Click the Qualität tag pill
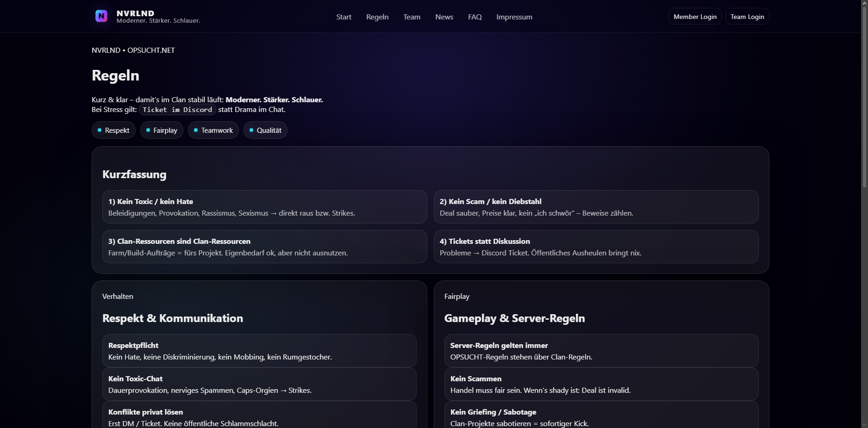This screenshot has width=868, height=428. [x=265, y=130]
